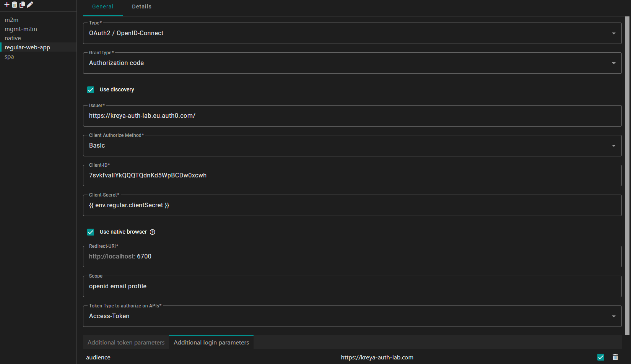Toggle the Use native browser checkbox

click(91, 232)
